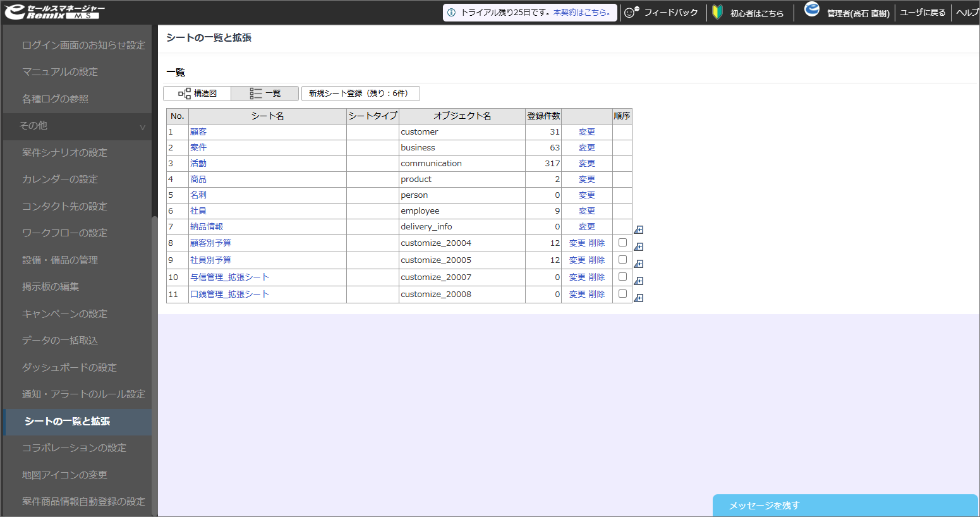Collapse the その他 sidebar section
Viewport: 980px width, 517px height.
pos(77,126)
